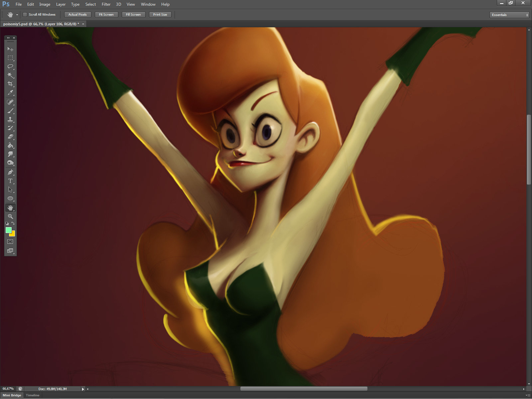This screenshot has height=399, width=532.
Task: Select the Spot Healing Brush tool
Action: [x=10, y=102]
